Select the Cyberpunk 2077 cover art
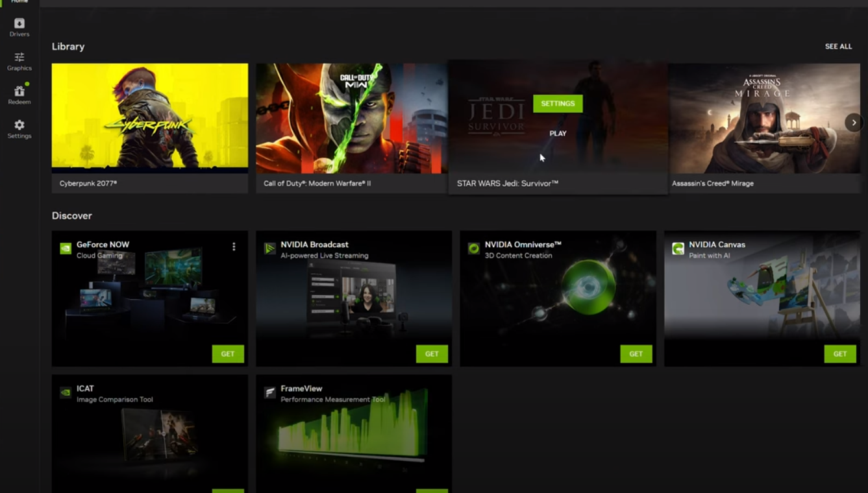The image size is (868, 493). pyautogui.click(x=150, y=118)
